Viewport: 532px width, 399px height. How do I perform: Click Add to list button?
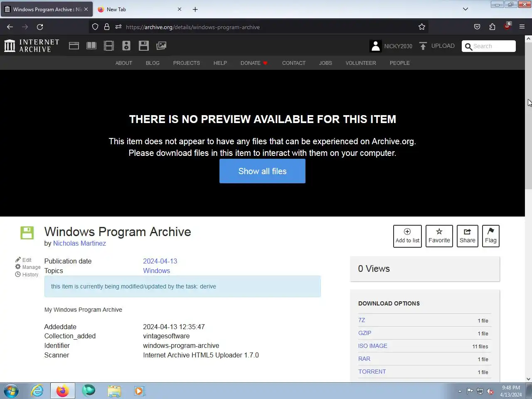click(407, 236)
